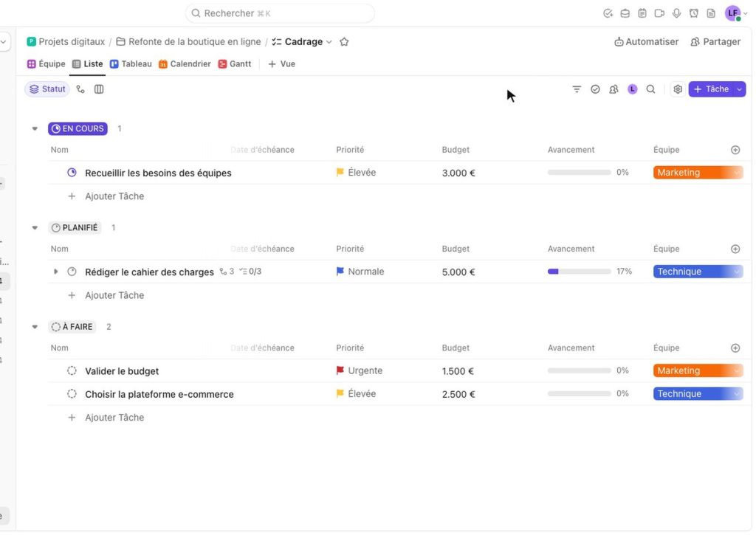Switch to the Équipe view tab
The width and height of the screenshot is (756, 535).
coord(47,64)
